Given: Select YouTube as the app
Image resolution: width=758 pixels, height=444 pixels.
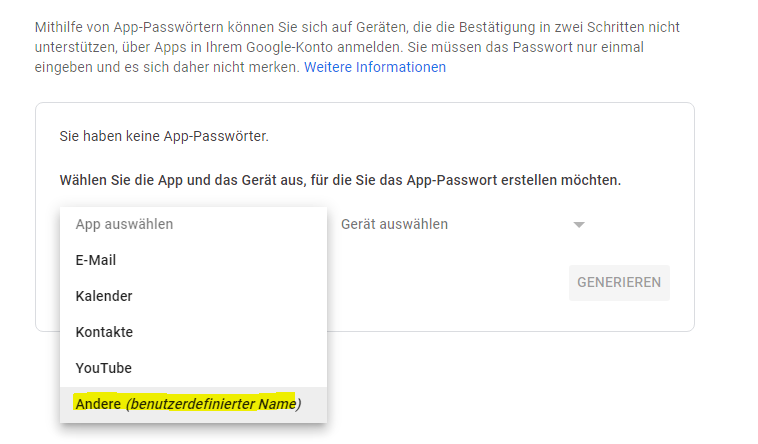Looking at the screenshot, I should [193, 368].
